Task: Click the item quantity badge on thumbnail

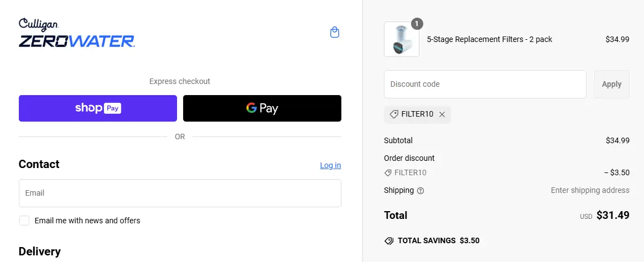Action: 417,24
